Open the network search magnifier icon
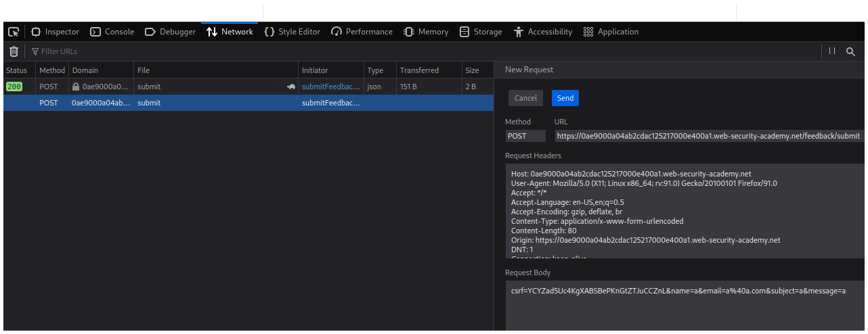Screen dimensions: 868x334 pos(850,51)
